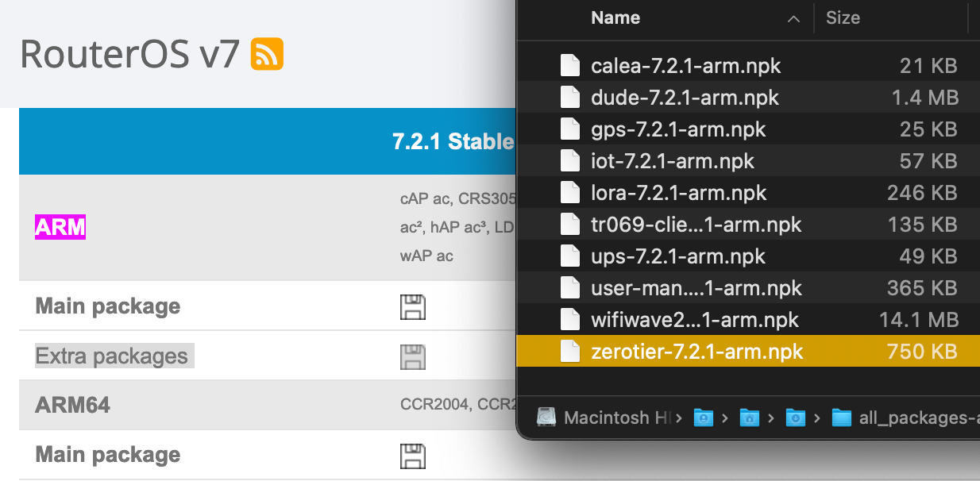The height and width of the screenshot is (481, 980).
Task: Open the Users folder in Finder path bar
Action: [704, 418]
